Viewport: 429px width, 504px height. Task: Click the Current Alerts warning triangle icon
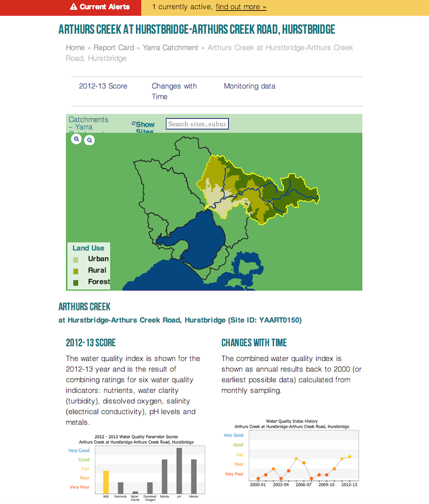pos(74,7)
